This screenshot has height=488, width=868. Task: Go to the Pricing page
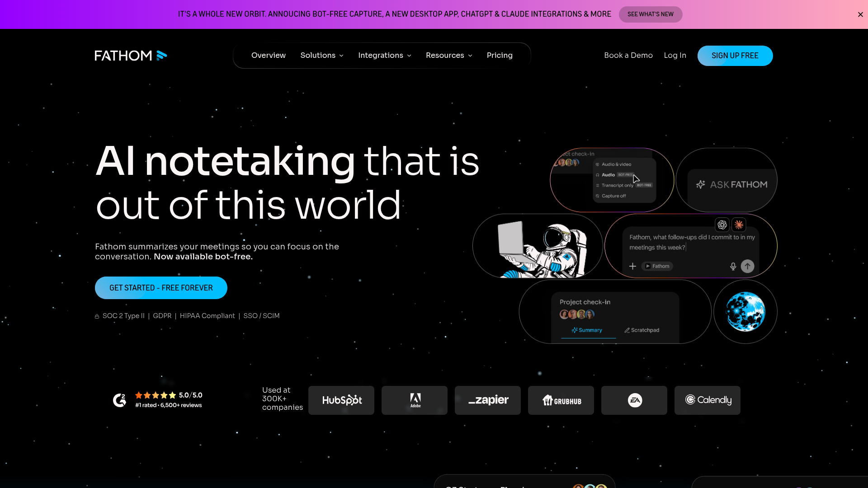500,56
